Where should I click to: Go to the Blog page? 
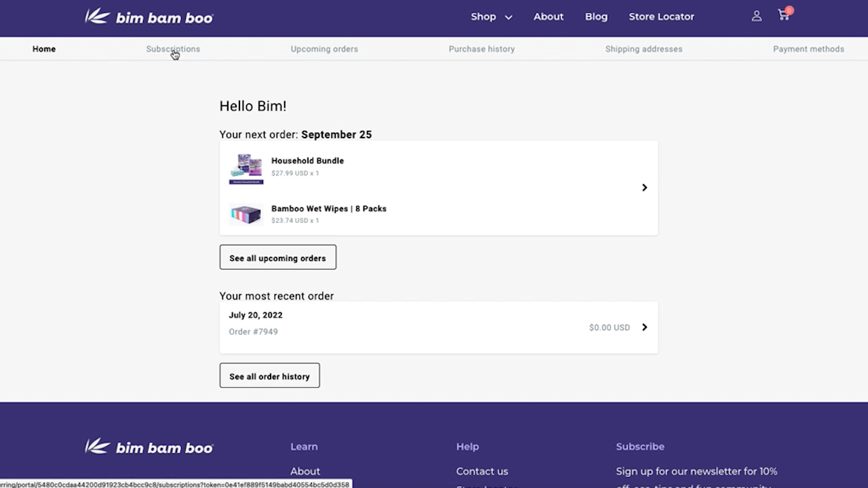[596, 16]
